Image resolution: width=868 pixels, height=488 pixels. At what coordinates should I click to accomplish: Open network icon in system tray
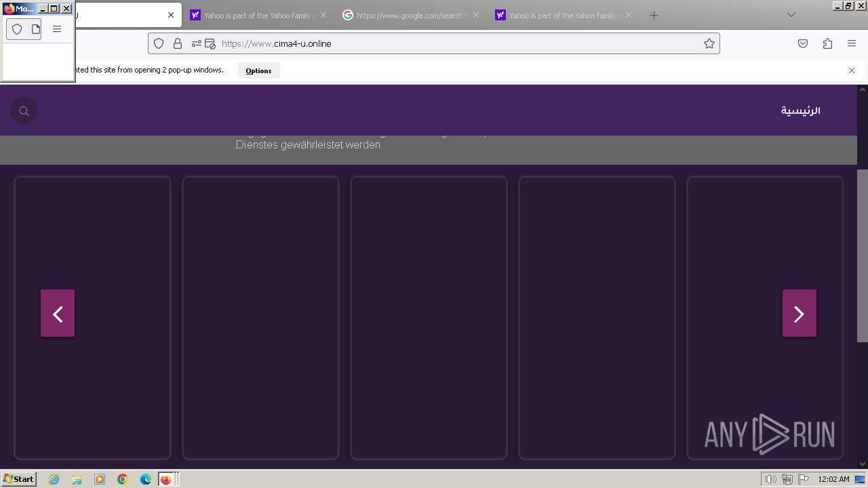[787, 479]
